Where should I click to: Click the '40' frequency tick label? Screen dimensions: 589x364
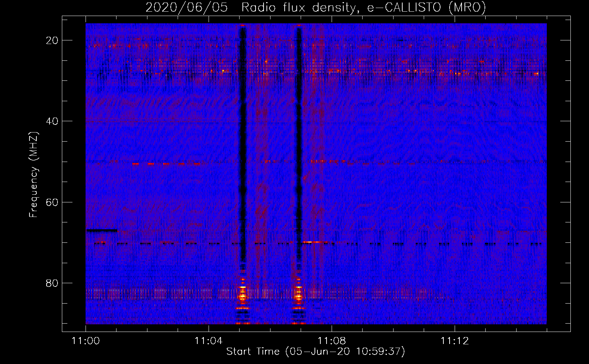(x=52, y=121)
